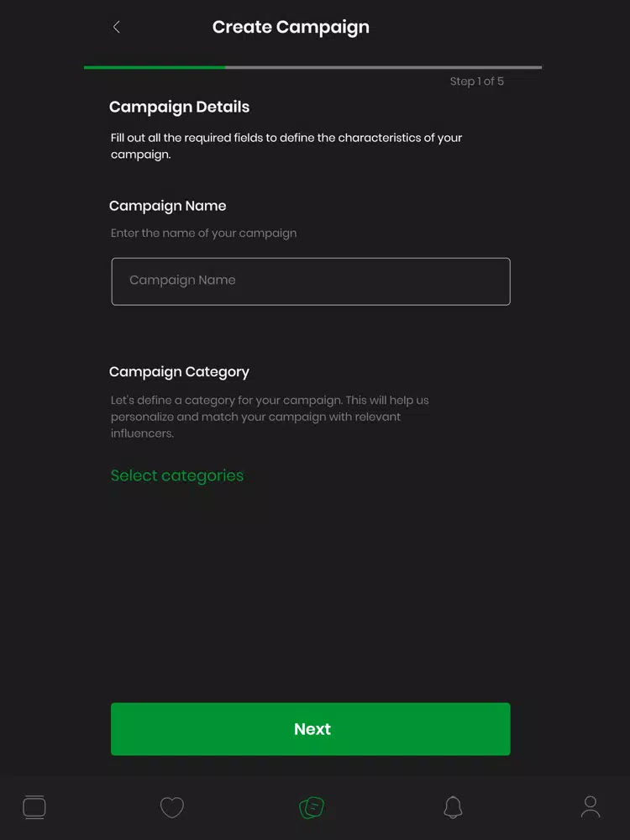Open favorites via the heart icon
This screenshot has height=840, width=630.
(x=172, y=807)
